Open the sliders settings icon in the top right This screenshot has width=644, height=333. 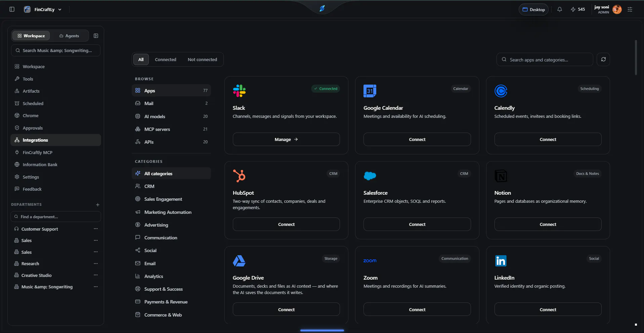coord(630,9)
